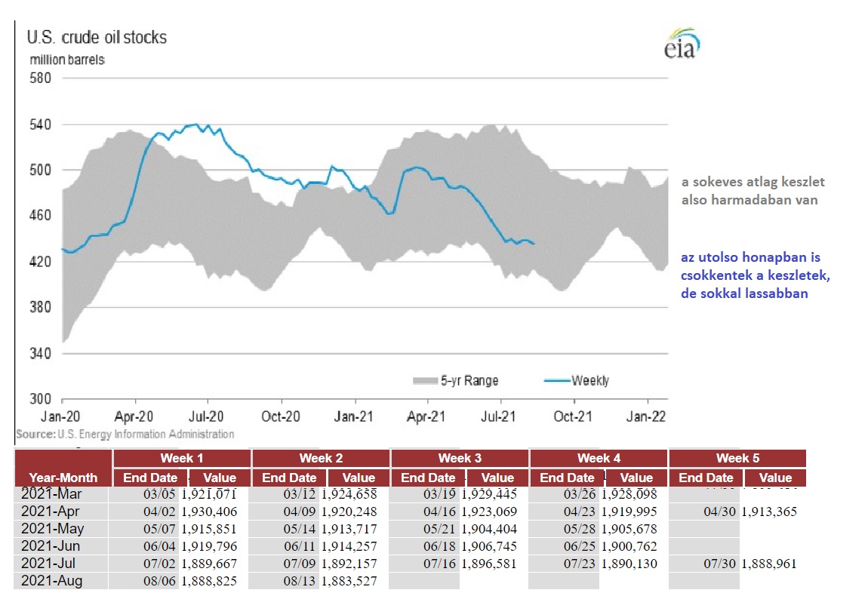Click the chart title U.S. crude oil stocks

(x=97, y=37)
